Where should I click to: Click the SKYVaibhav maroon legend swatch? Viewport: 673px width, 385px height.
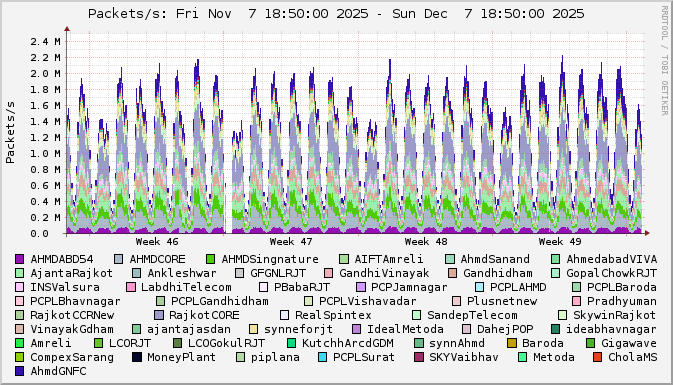point(418,357)
